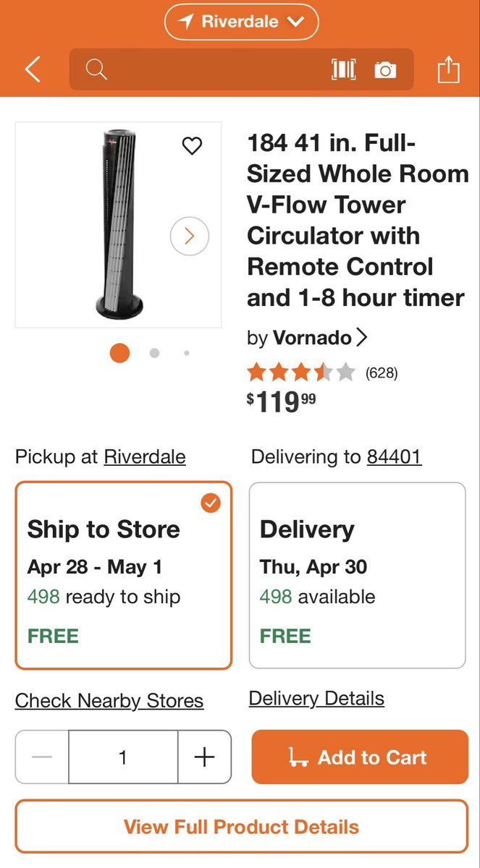Select the Delivery option card
Viewport: 480px width, 868px height.
point(357,575)
